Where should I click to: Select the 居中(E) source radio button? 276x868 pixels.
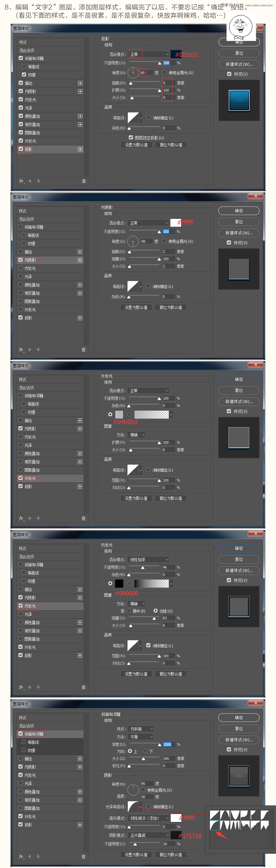pyautogui.click(x=129, y=610)
